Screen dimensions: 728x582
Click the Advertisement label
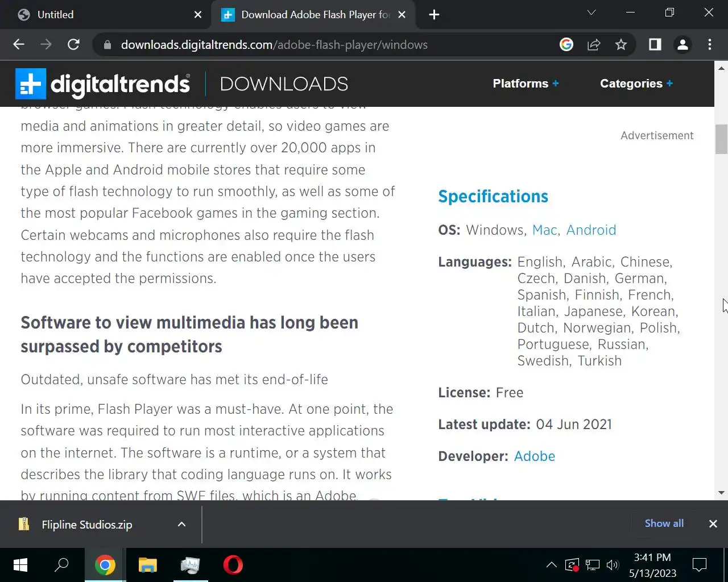[657, 136]
